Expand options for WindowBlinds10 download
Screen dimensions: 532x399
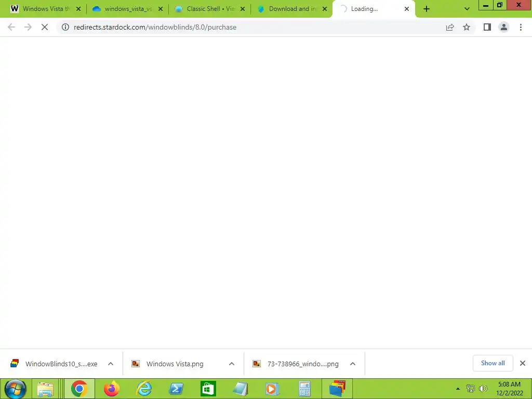111,364
